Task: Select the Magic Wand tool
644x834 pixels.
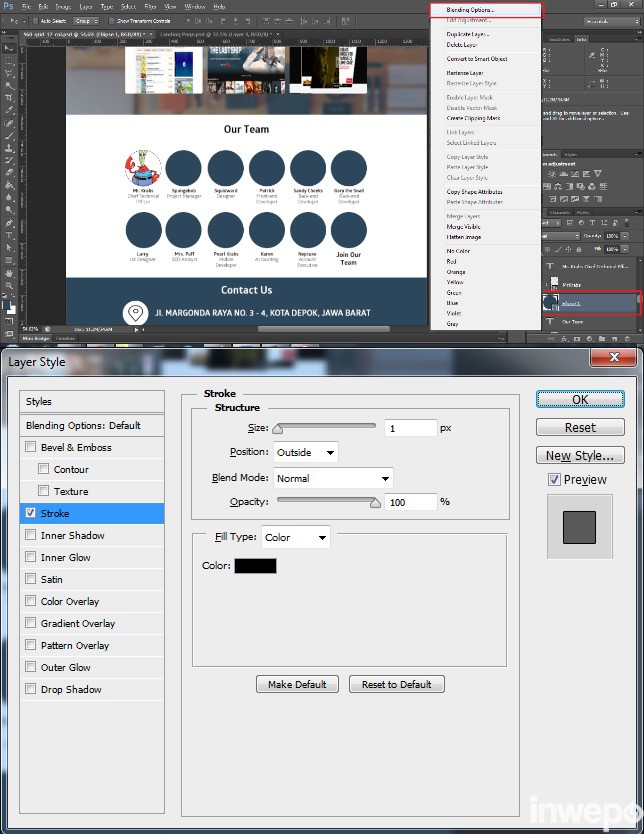Action: click(9, 86)
